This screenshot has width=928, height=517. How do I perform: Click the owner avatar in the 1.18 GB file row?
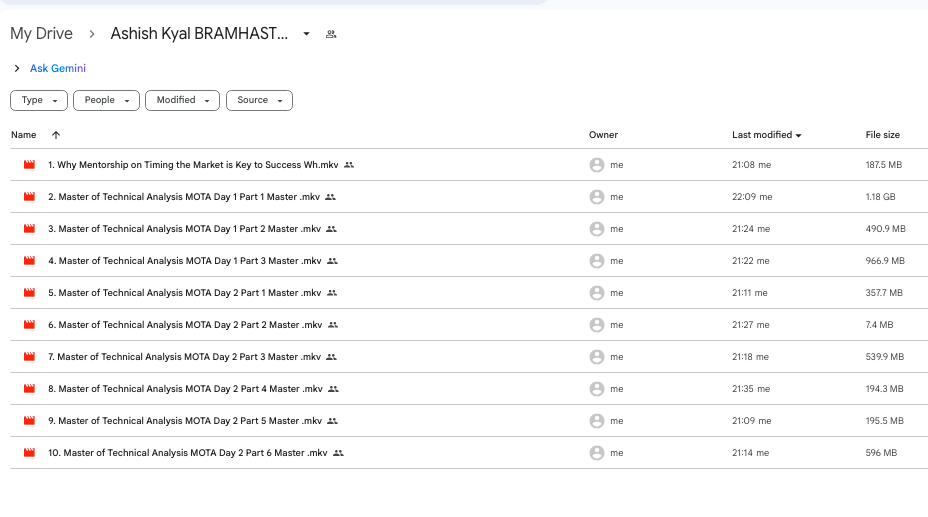click(597, 197)
